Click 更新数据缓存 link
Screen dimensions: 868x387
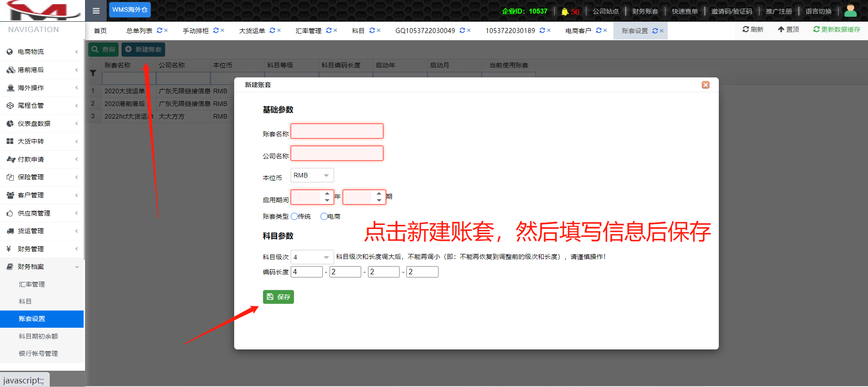point(837,29)
